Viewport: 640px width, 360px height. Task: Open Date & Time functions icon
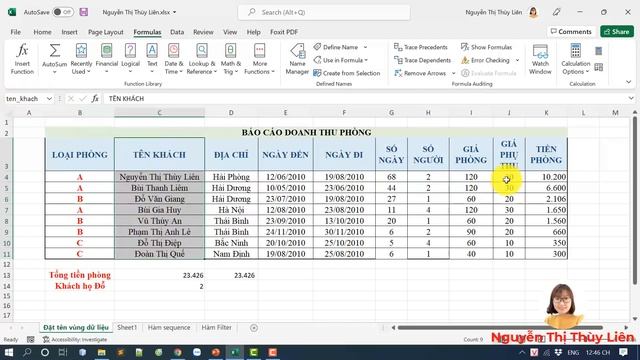tap(173, 51)
